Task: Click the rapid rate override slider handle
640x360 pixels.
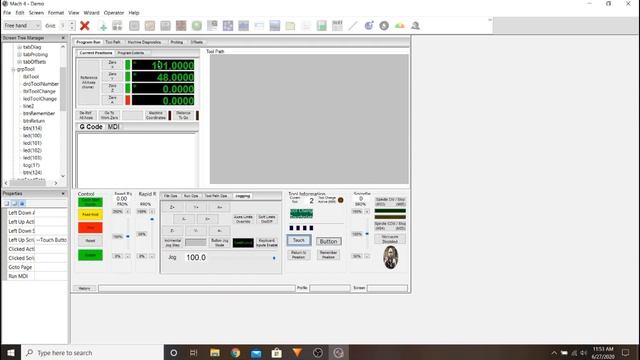Action: (x=152, y=219)
